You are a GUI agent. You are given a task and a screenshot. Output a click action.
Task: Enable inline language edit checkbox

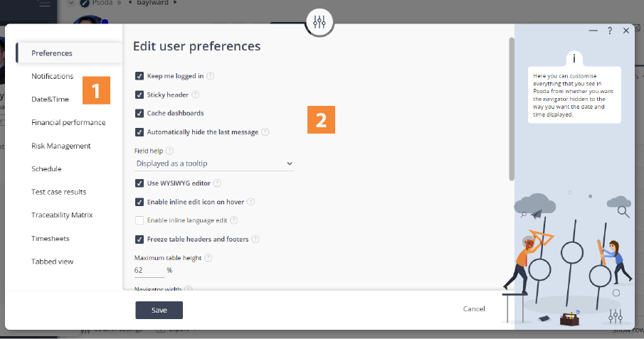[x=139, y=220]
